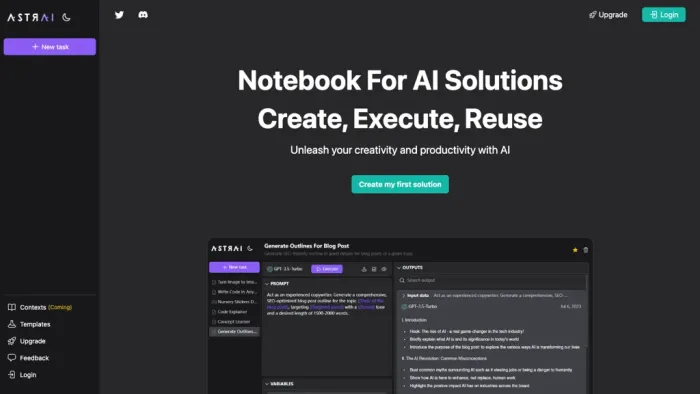Image resolution: width=700 pixels, height=394 pixels.
Task: Open the Twitter icon link
Action: (119, 15)
